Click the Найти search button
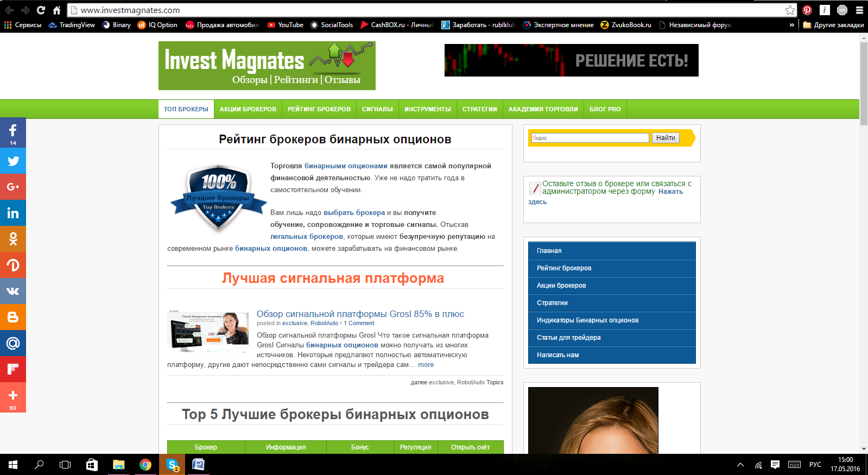868x475 pixels. (x=666, y=138)
